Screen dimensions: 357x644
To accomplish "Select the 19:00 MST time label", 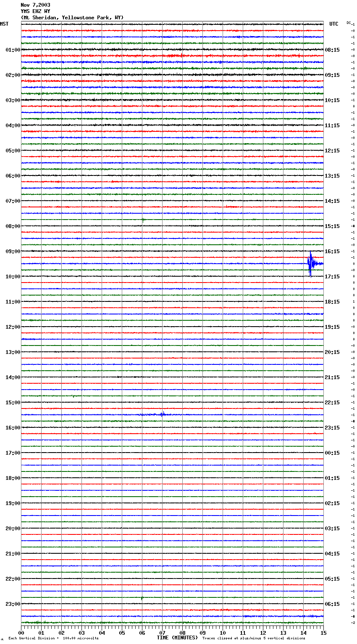I will pos(13,503).
